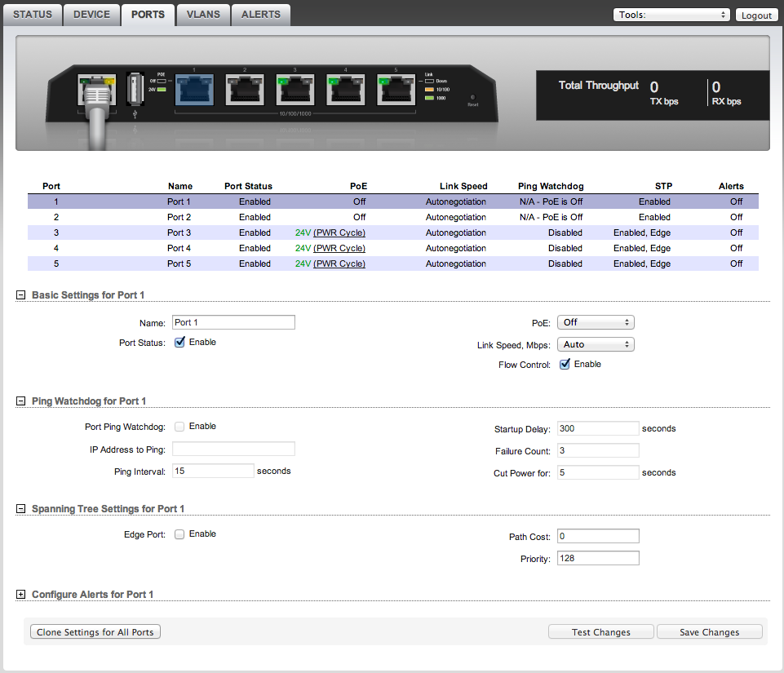Click the Save Changes button

click(709, 632)
